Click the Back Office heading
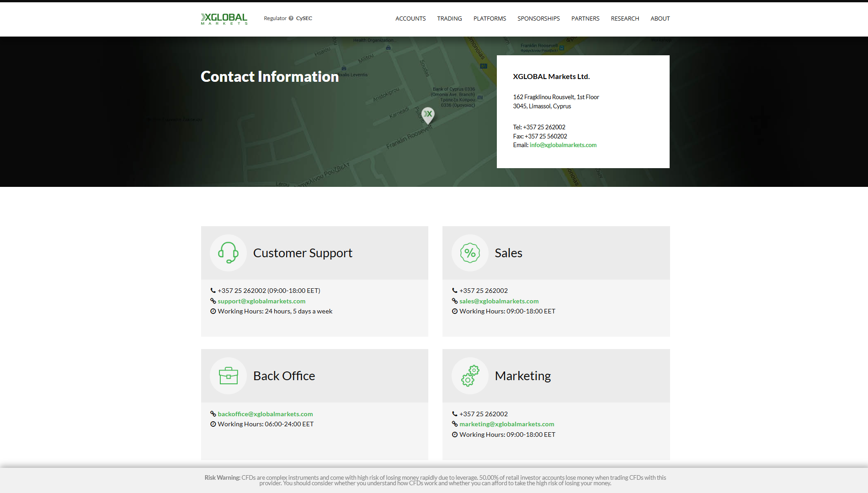This screenshot has width=868, height=493. (x=284, y=376)
